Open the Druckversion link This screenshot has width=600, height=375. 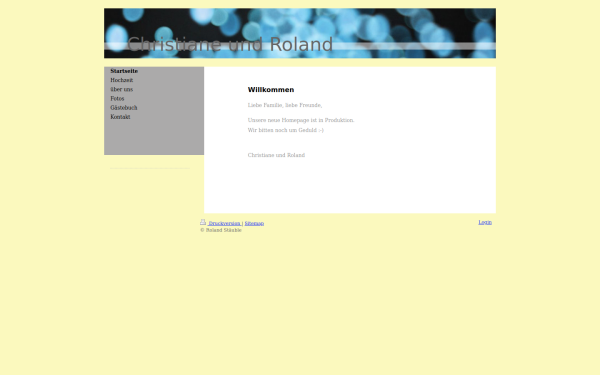225,223
